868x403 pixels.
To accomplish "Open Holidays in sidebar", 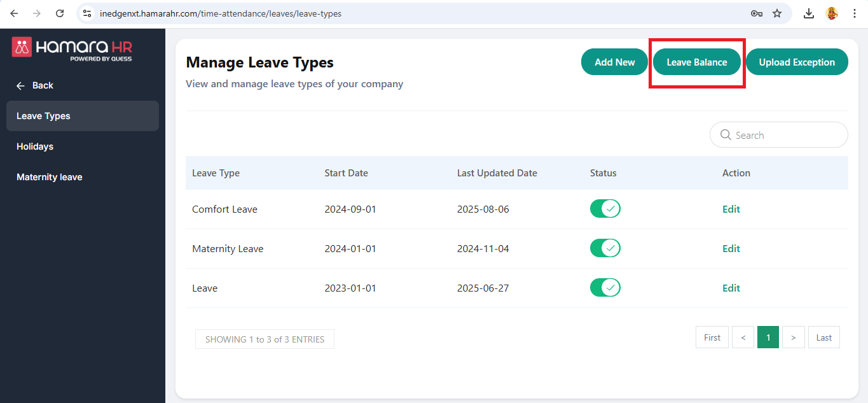I will coord(83,146).
